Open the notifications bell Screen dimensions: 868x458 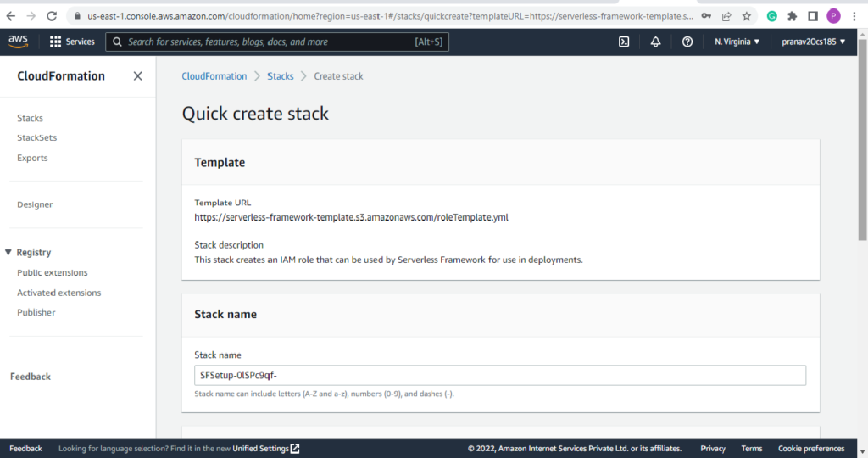point(655,42)
